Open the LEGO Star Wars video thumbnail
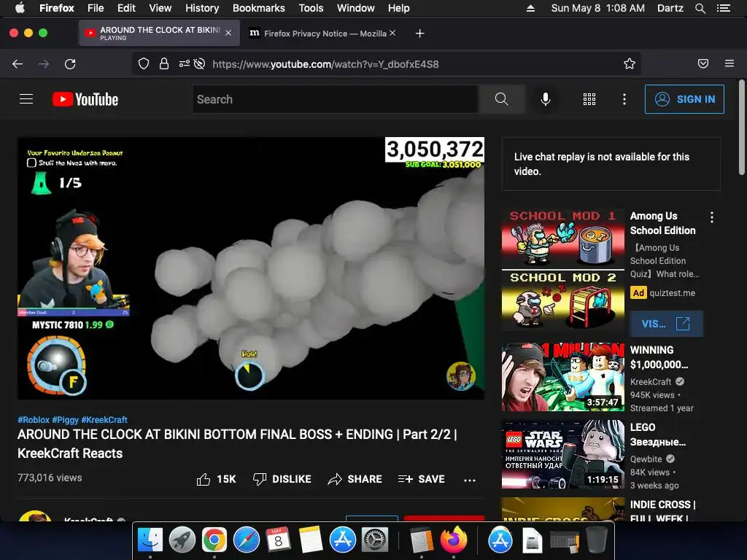The image size is (747, 560). click(x=562, y=454)
